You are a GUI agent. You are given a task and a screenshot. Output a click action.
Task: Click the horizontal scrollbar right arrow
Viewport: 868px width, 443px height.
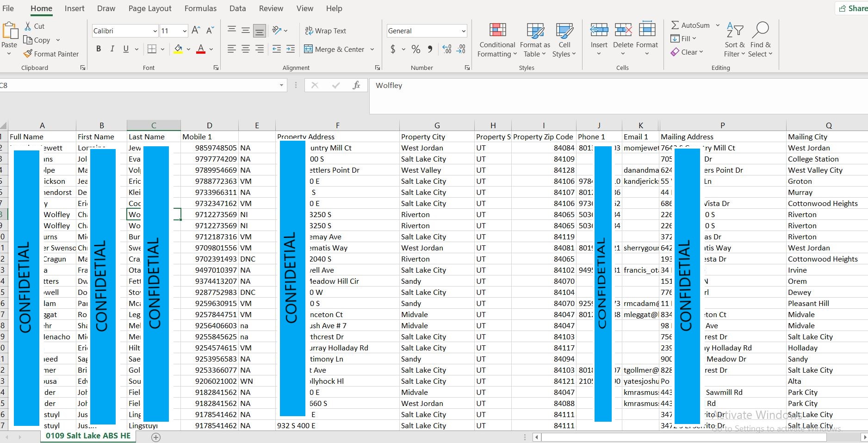click(x=864, y=437)
